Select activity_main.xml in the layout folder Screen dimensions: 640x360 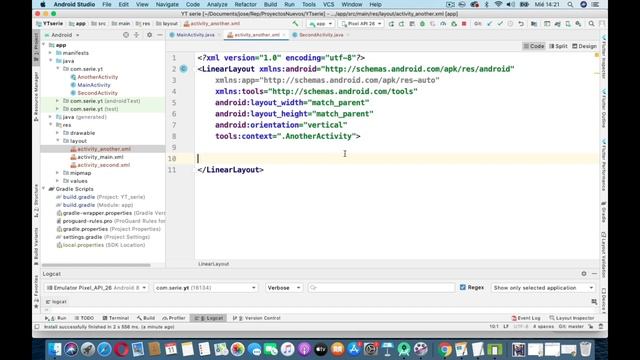(x=97, y=157)
